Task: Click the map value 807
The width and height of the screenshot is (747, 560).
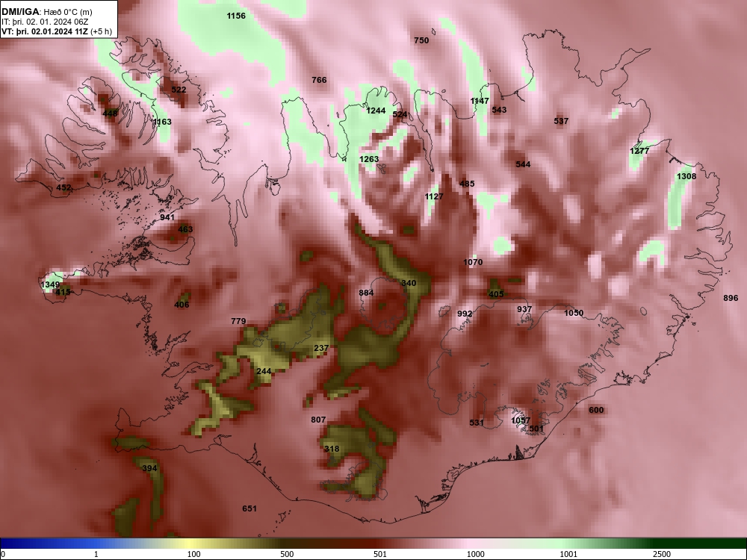Action: coord(318,420)
